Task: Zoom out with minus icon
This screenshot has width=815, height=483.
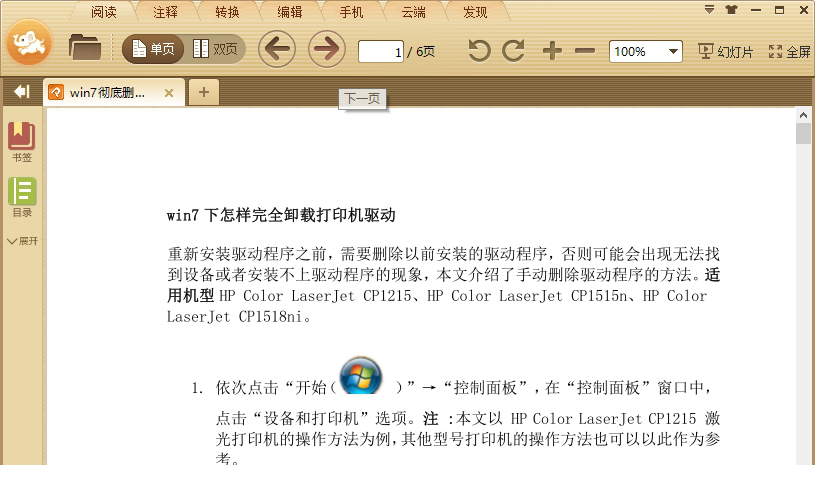Action: (585, 51)
